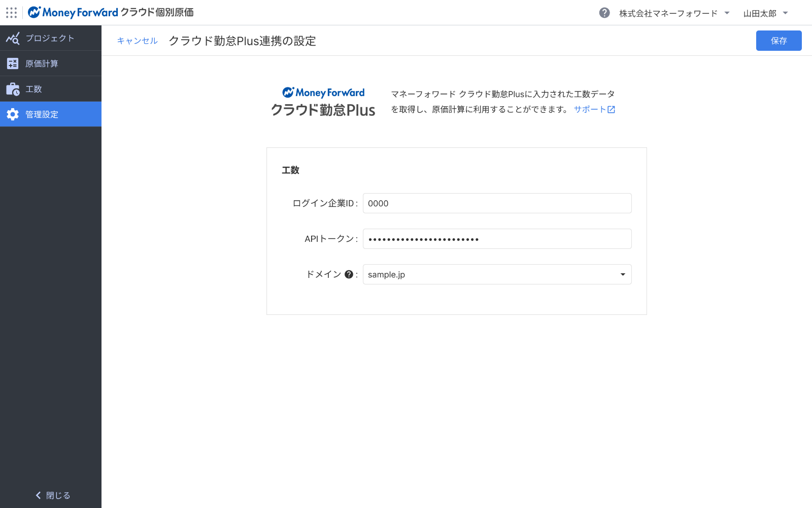This screenshot has width=812, height=508.
Task: Click the プロジェクト chart icon in sidebar
Action: (13, 38)
